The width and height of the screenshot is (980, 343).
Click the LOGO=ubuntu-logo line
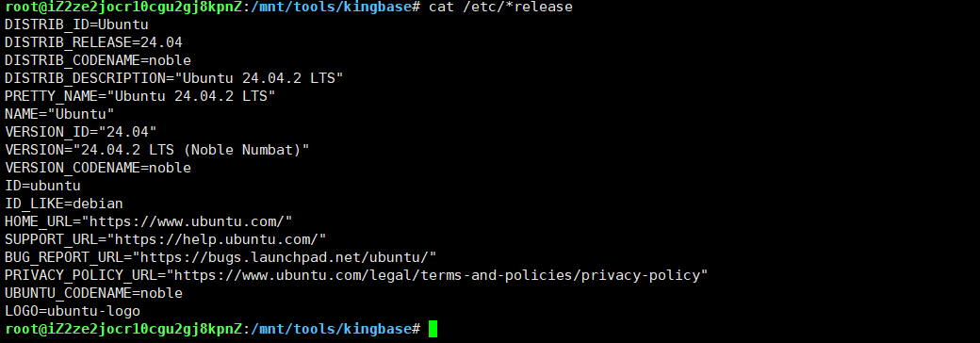click(72, 311)
